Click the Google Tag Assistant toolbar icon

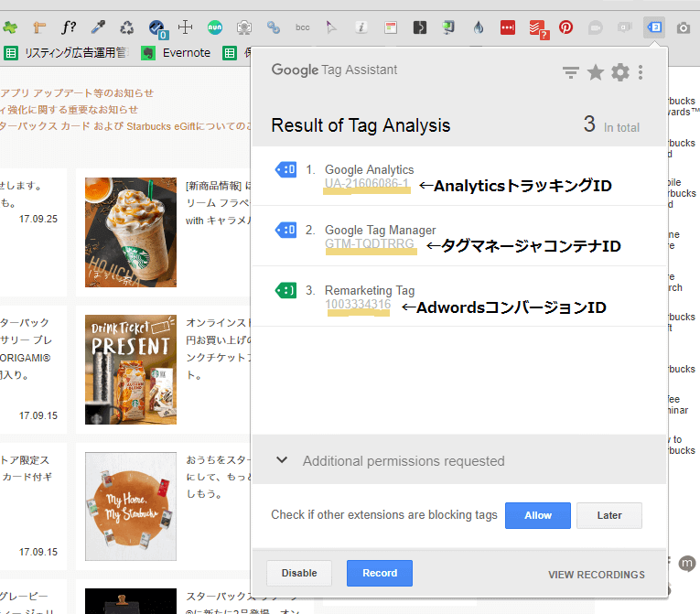point(654,27)
